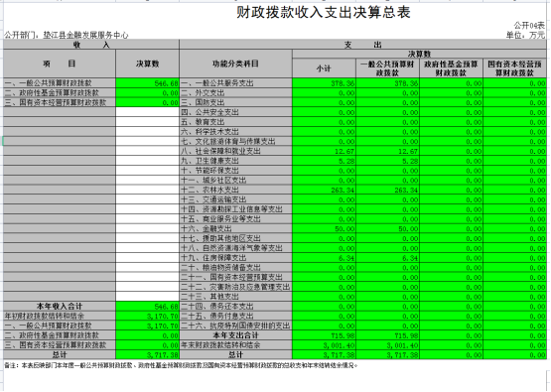
Task: Click the 备注 footnote text cell
Action: (x=181, y=365)
